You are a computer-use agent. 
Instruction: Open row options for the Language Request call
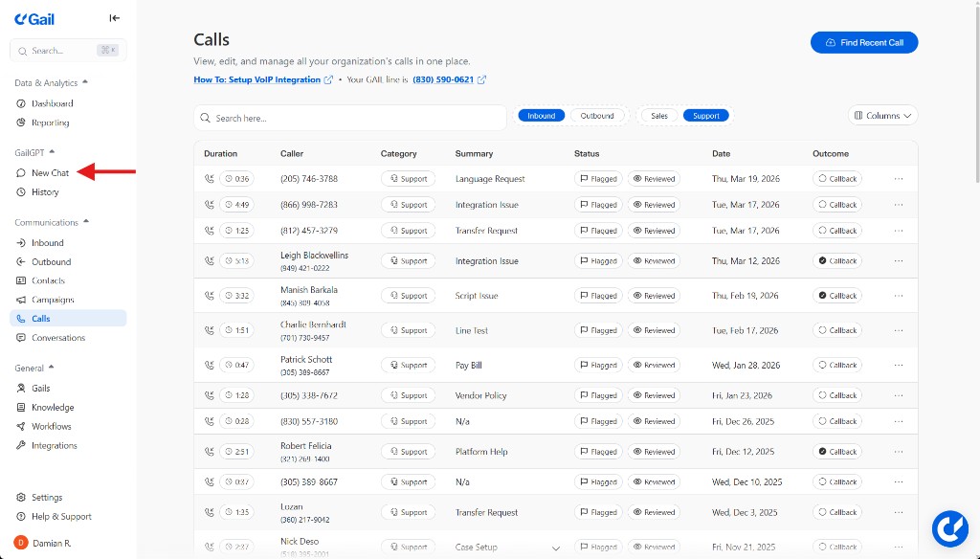tap(898, 179)
